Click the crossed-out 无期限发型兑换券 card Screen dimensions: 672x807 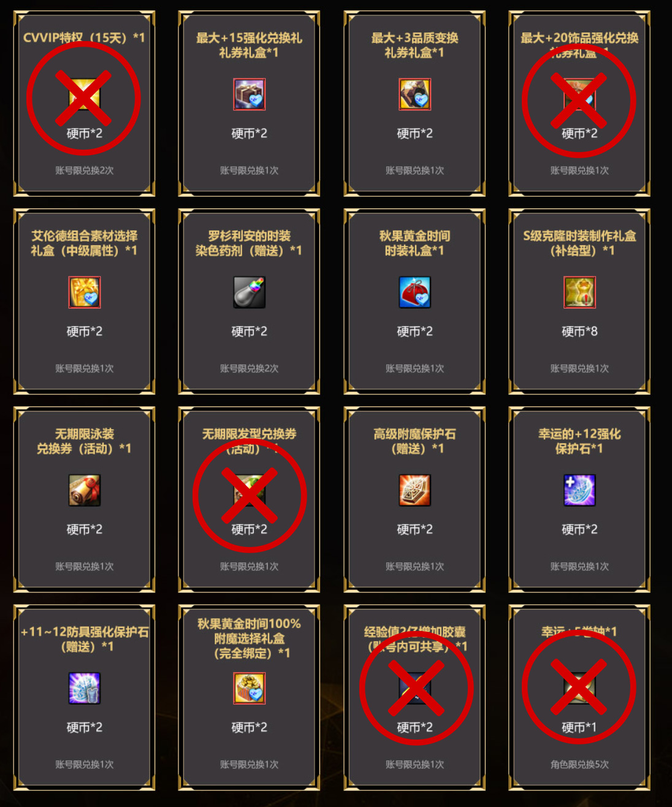[x=249, y=499]
